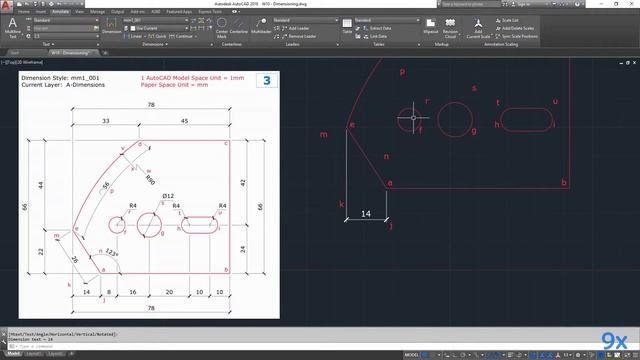Toggle polar tracking in status bar
The width and height of the screenshot is (640, 360).
(x=463, y=355)
